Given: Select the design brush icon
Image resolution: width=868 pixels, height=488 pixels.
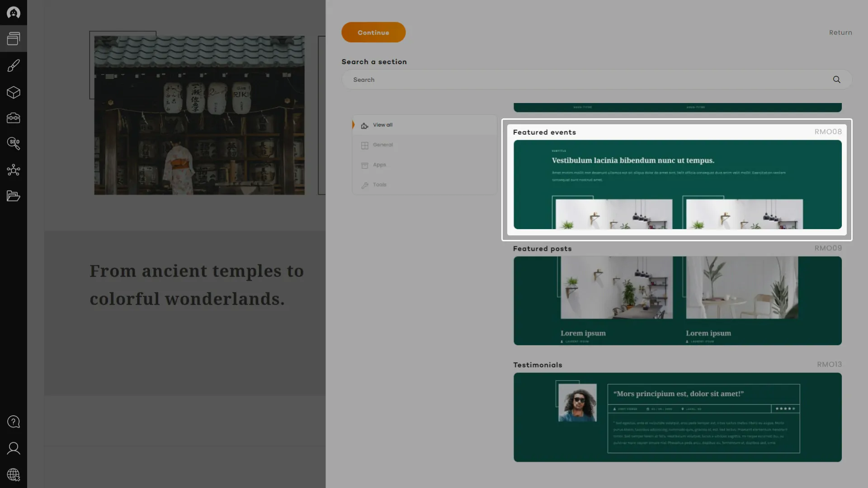Looking at the screenshot, I should click(13, 66).
